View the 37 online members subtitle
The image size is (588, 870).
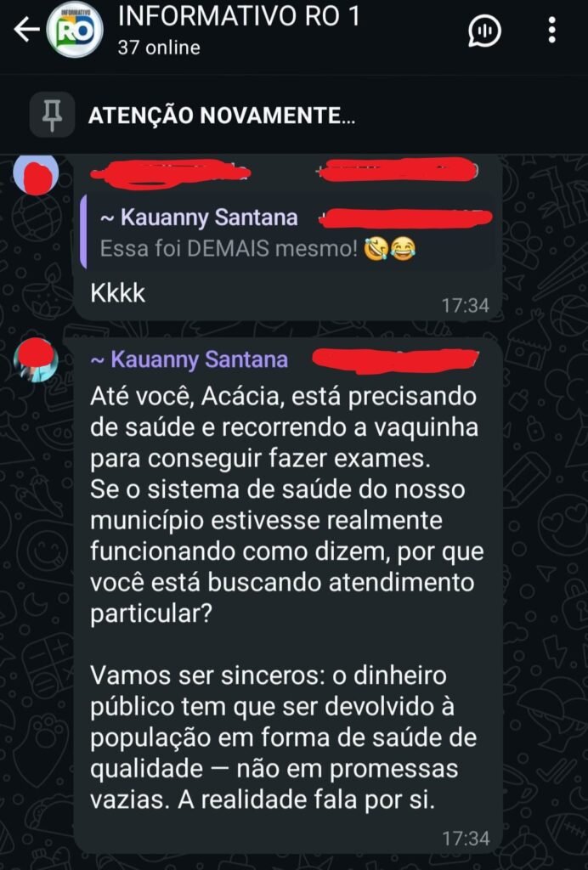[159, 48]
